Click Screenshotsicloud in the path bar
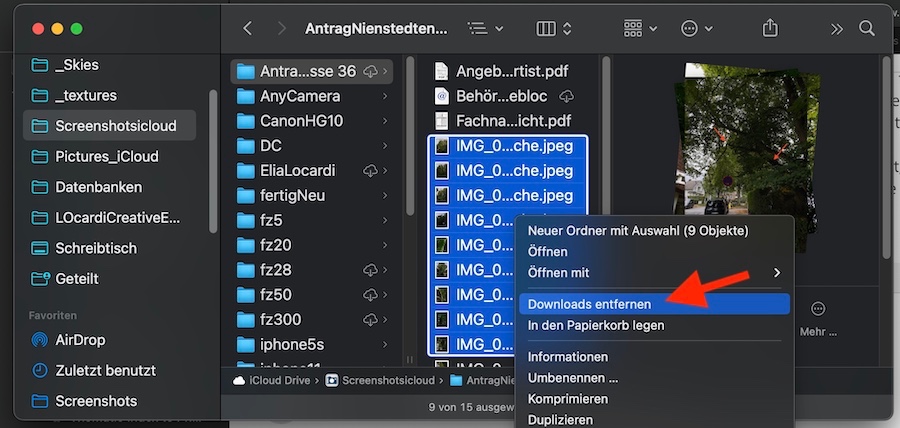This screenshot has height=428, width=900. pos(388,380)
